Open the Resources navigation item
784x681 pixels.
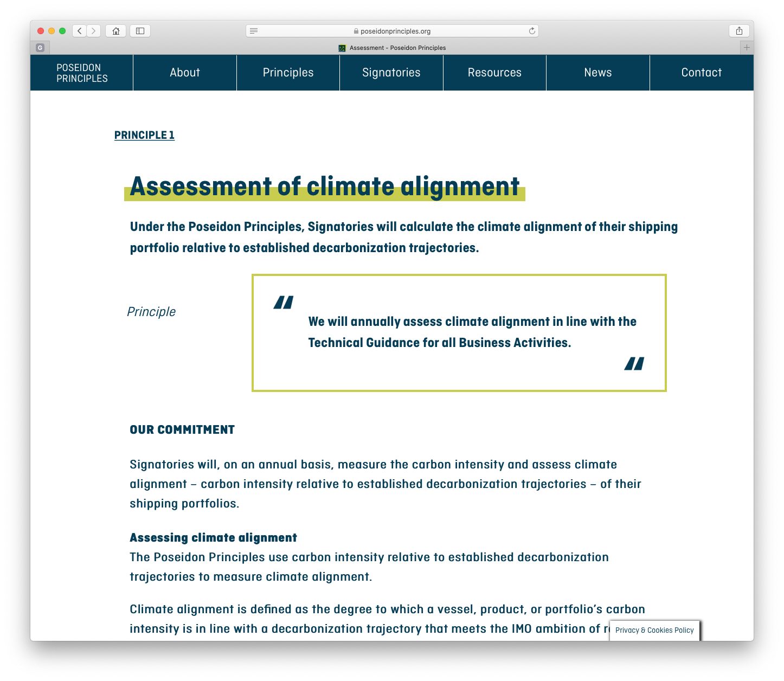(x=494, y=73)
